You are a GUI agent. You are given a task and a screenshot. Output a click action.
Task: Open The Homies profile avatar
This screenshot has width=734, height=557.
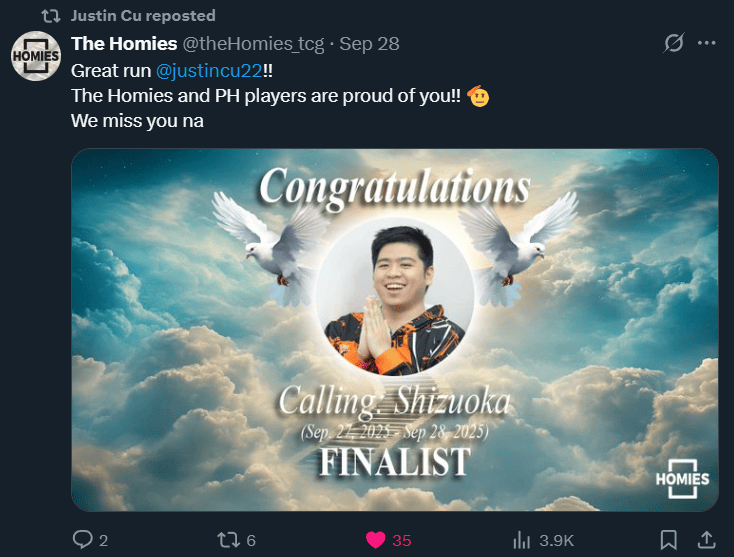pos(36,56)
